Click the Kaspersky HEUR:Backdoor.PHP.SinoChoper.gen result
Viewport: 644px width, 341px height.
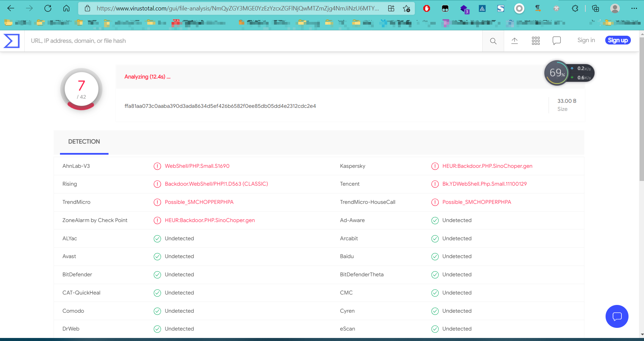click(x=487, y=166)
